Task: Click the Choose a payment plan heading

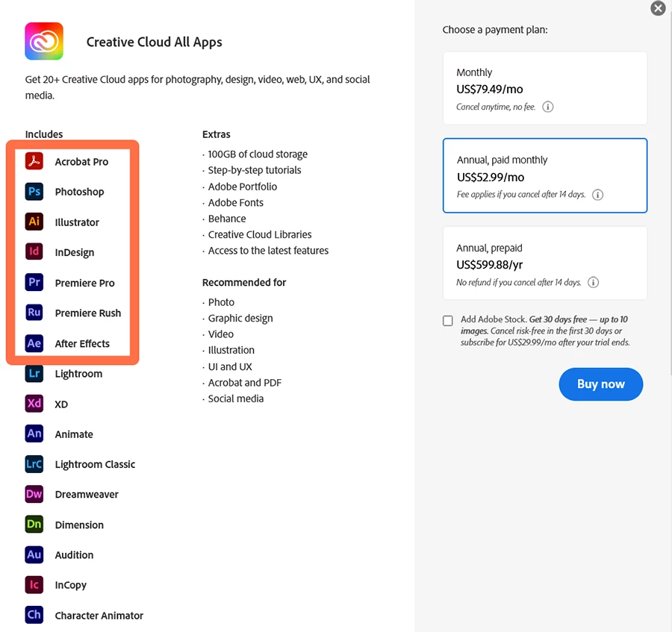Action: (x=495, y=30)
